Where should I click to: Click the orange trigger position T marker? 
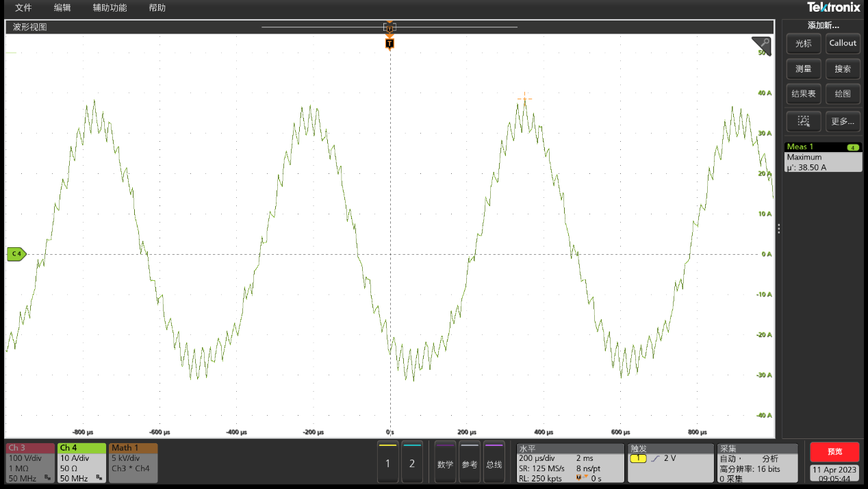tap(390, 43)
